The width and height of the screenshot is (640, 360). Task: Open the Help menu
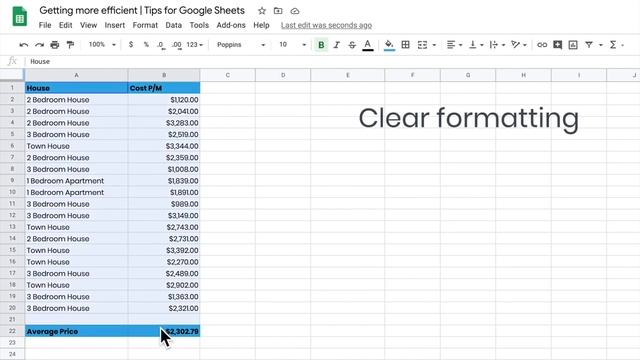(261, 25)
